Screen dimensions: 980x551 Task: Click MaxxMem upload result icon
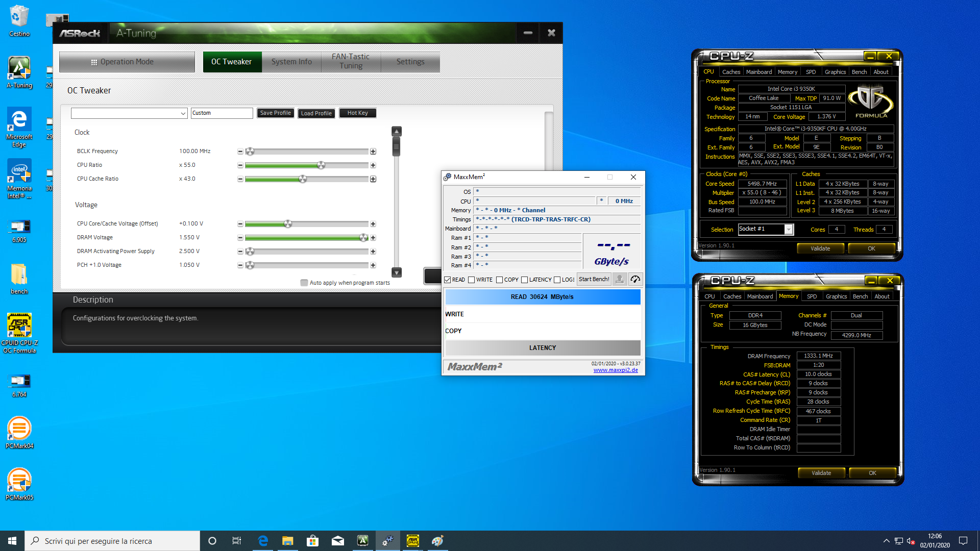tap(620, 279)
